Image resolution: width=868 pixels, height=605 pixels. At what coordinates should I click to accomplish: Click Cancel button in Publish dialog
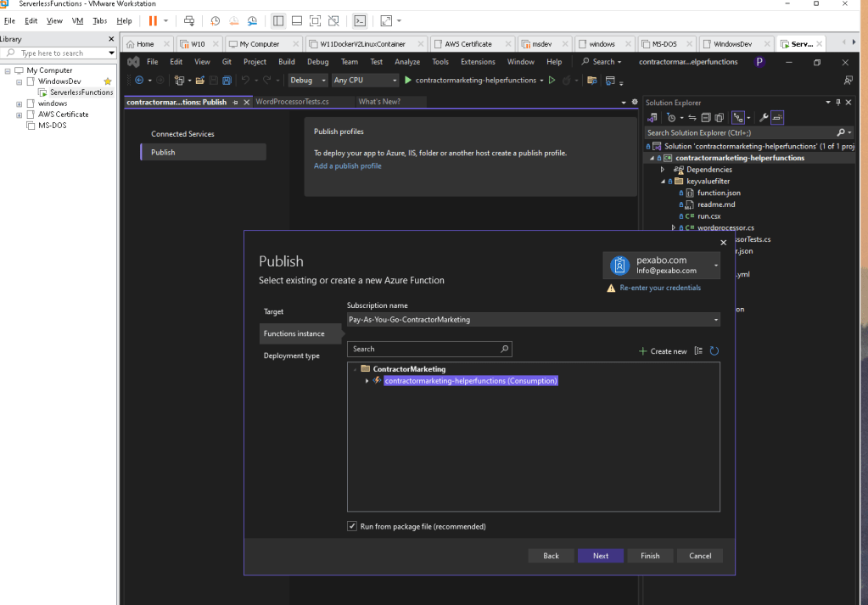[x=700, y=556]
